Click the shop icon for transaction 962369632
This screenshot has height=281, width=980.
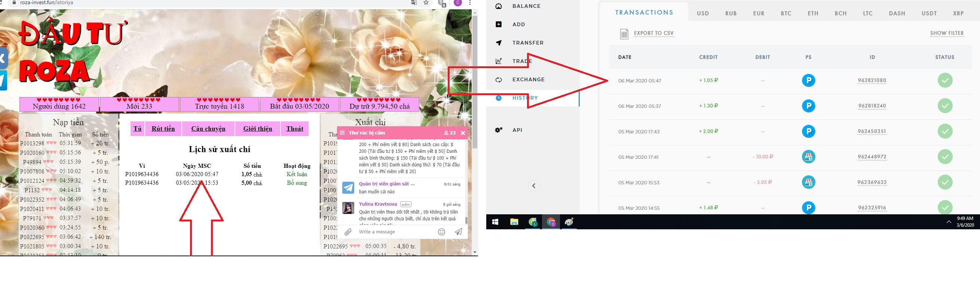click(x=808, y=182)
